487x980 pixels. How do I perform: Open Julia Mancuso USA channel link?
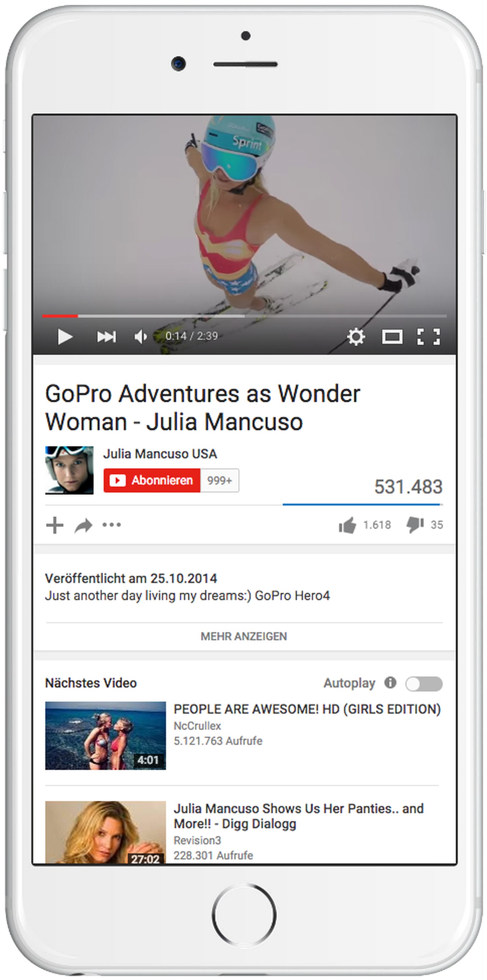tap(160, 454)
